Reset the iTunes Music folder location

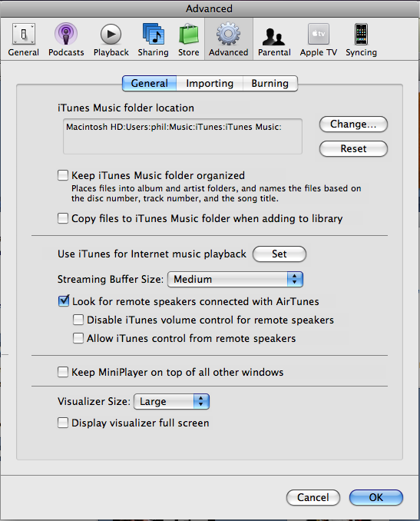coord(353,148)
